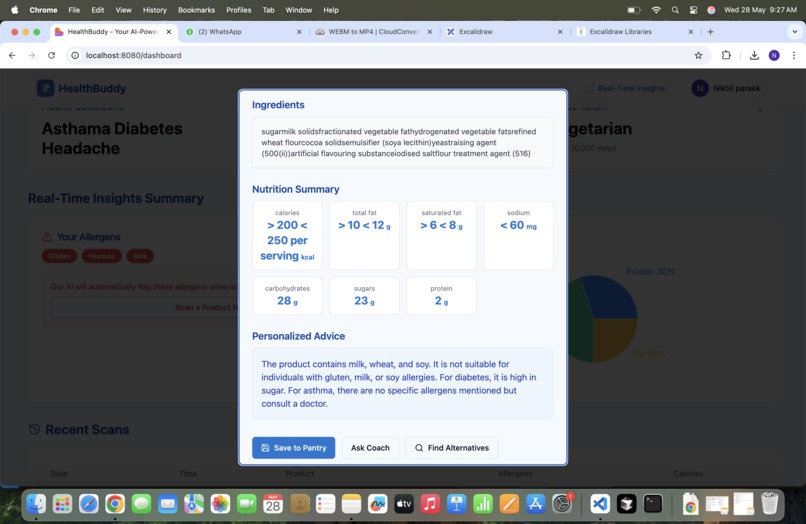806x524 pixels.
Task: Open the Trash in the dock
Action: [769, 504]
